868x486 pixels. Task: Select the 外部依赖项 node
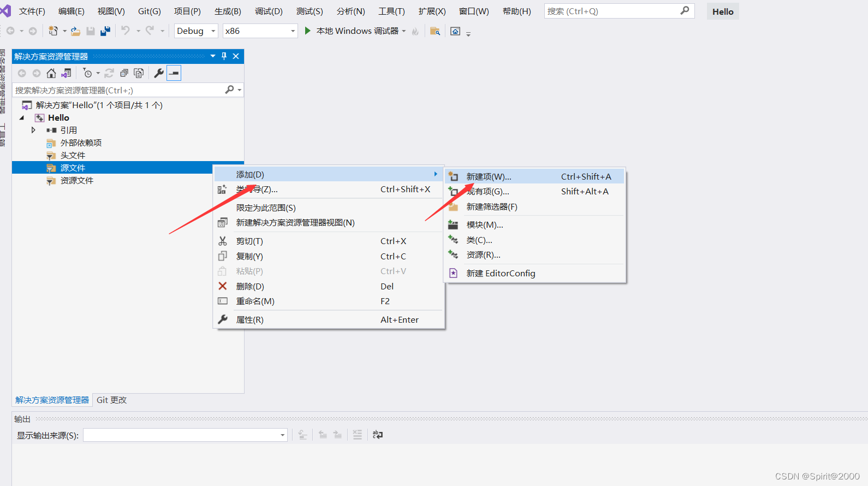coord(81,143)
